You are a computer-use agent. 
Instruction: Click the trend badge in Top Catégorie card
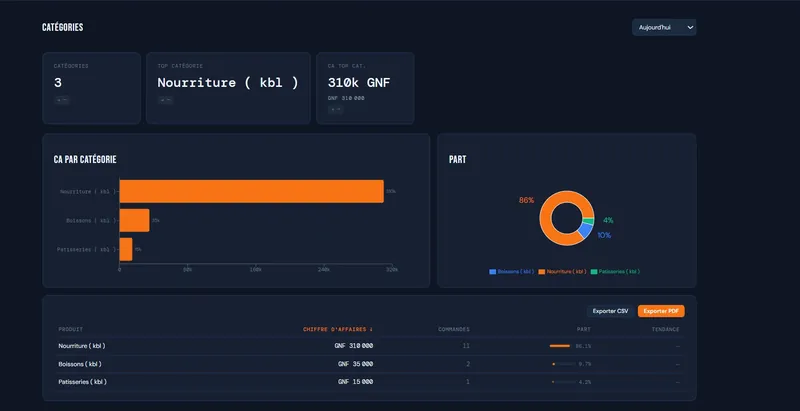tap(165, 100)
